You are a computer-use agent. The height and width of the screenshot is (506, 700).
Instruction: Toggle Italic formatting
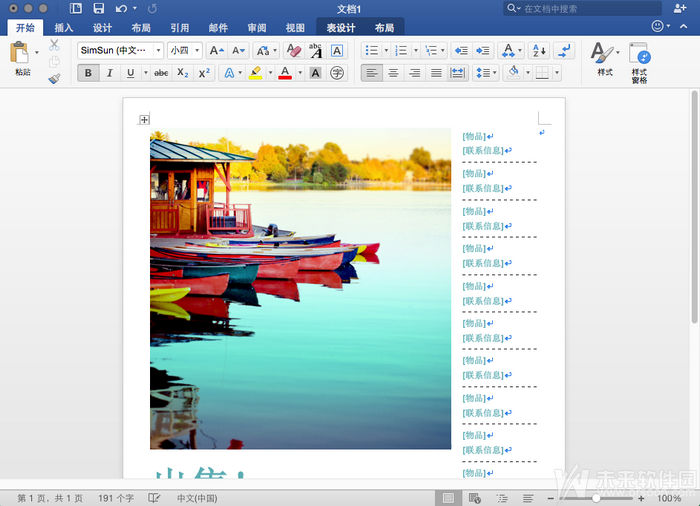(109, 73)
